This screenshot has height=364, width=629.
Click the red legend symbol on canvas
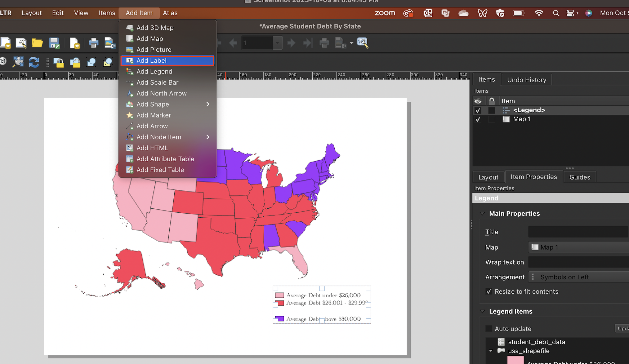[279, 303]
